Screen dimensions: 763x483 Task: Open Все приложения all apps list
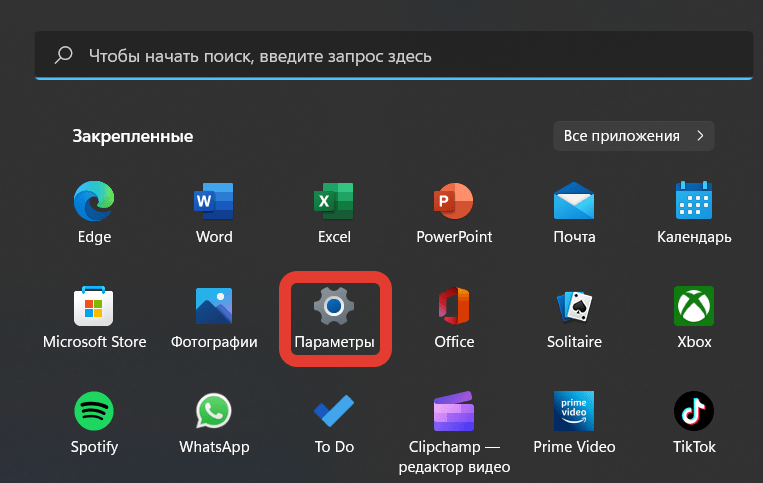click(634, 136)
